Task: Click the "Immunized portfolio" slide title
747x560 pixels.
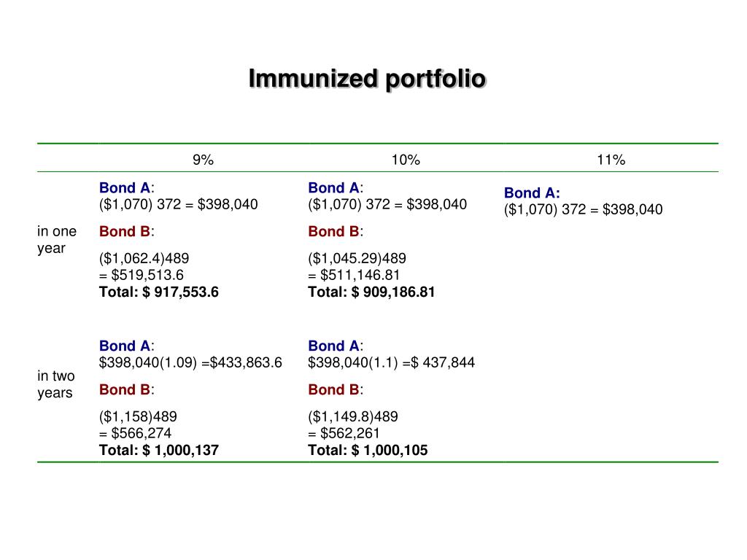Action: (x=367, y=79)
